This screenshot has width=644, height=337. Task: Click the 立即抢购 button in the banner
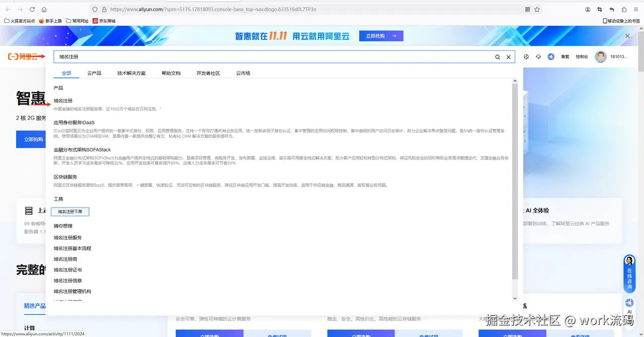[381, 36]
